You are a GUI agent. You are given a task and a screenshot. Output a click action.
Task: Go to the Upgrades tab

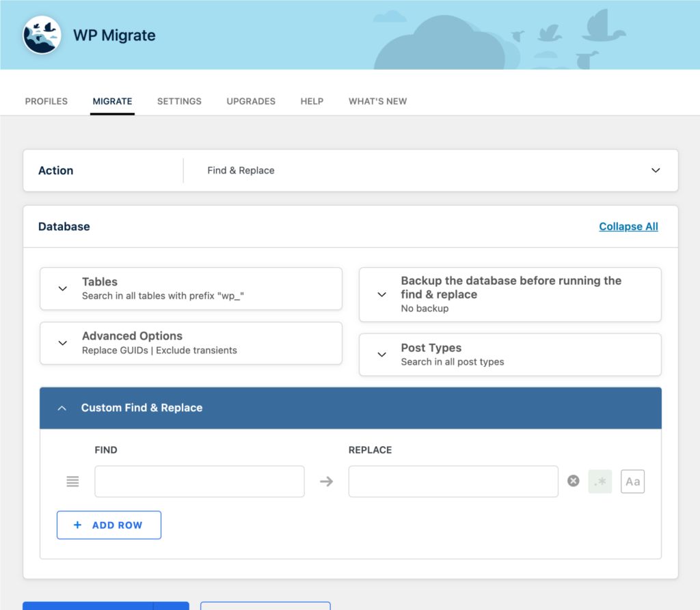pyautogui.click(x=251, y=101)
